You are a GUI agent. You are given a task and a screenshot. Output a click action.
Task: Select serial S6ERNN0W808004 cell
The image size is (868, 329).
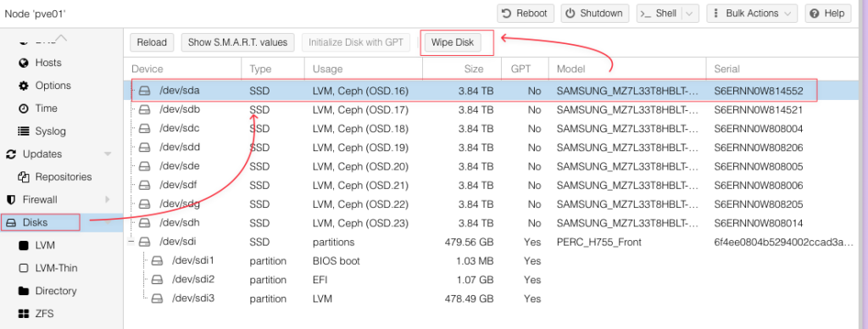point(759,129)
